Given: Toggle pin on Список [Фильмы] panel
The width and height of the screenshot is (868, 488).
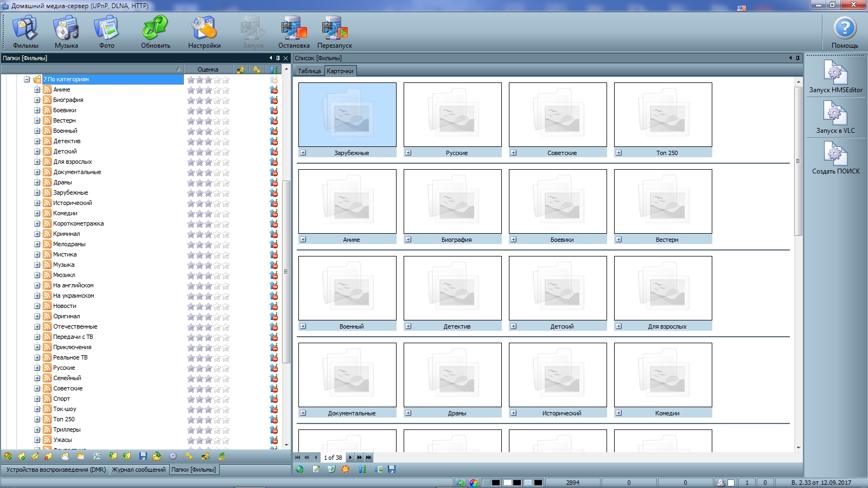Looking at the screenshot, I should [797, 58].
